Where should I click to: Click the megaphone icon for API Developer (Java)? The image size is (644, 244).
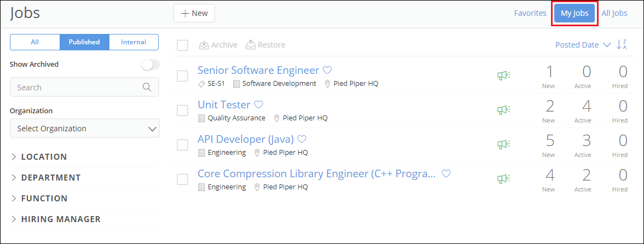[x=503, y=144]
